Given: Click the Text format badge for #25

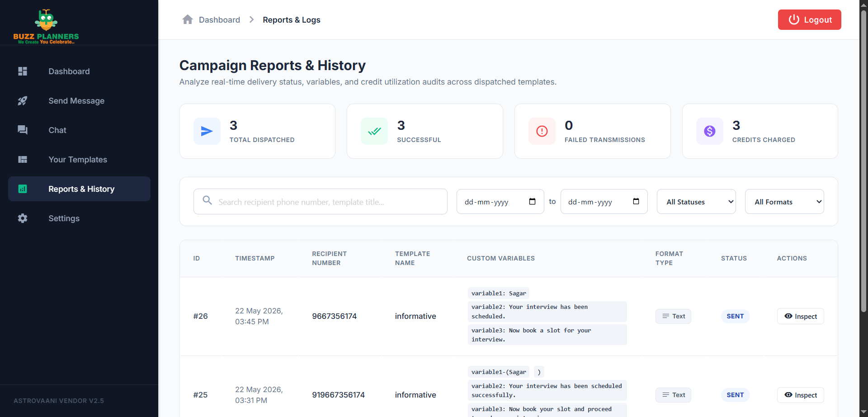Looking at the screenshot, I should 673,395.
